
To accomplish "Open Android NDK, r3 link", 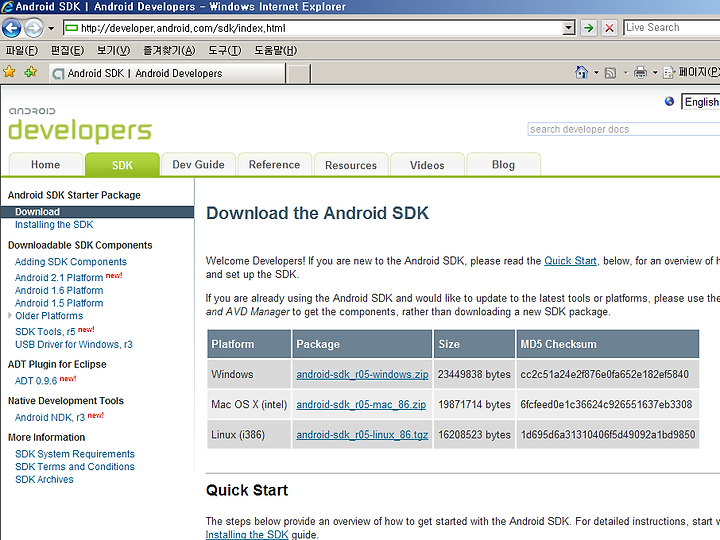I will [x=50, y=417].
